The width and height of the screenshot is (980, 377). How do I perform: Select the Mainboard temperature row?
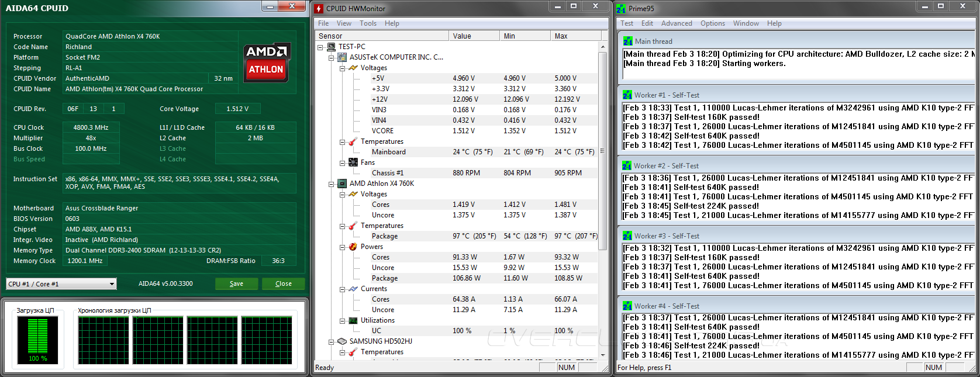coord(457,152)
